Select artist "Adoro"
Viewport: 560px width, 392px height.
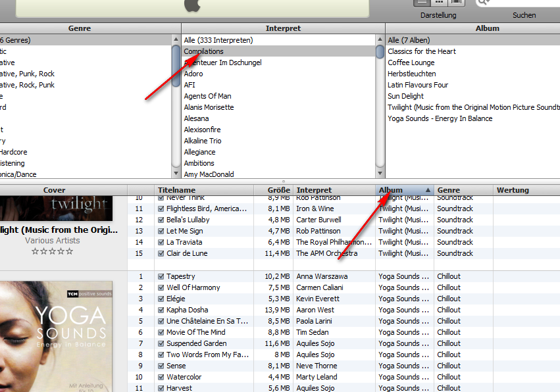pyautogui.click(x=278, y=74)
